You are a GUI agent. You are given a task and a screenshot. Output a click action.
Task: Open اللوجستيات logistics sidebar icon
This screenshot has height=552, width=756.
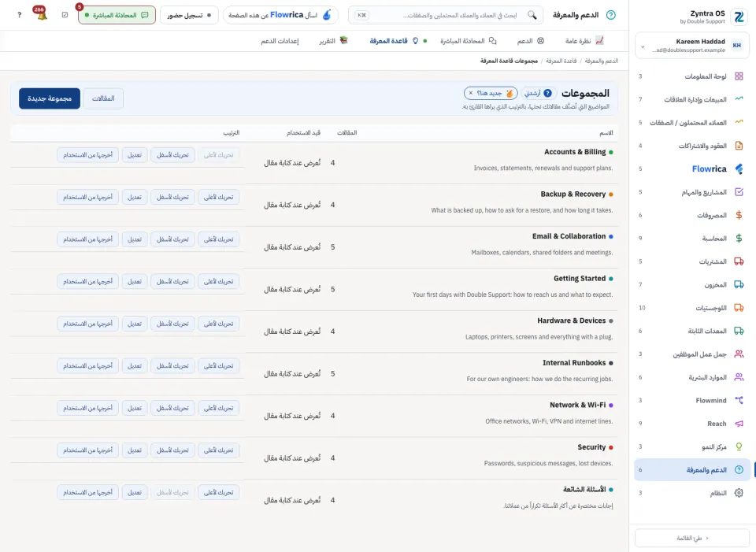coord(739,308)
